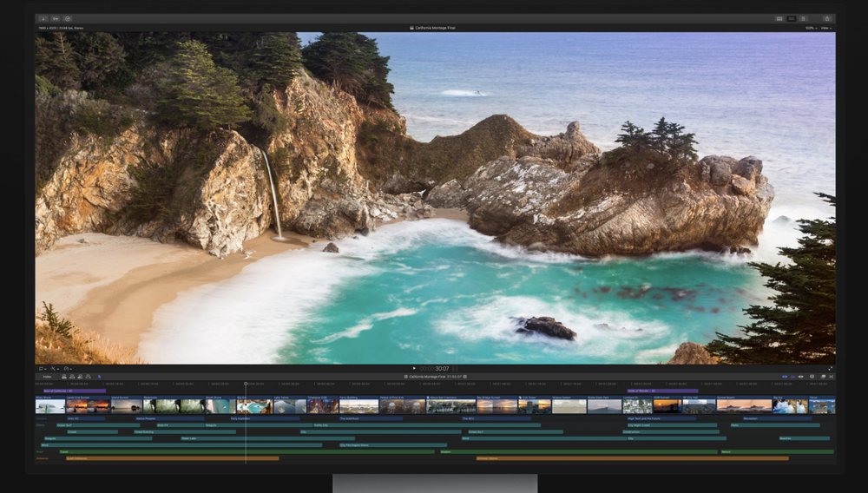Viewport: 868px width, 493px height.
Task: Select the Coit Tower clip
Action: click(535, 405)
